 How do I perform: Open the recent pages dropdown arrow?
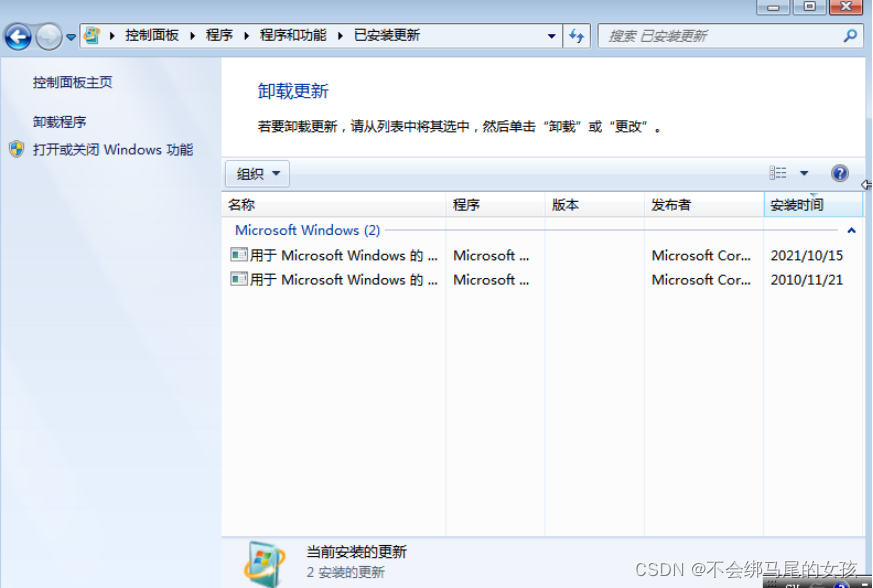71,37
